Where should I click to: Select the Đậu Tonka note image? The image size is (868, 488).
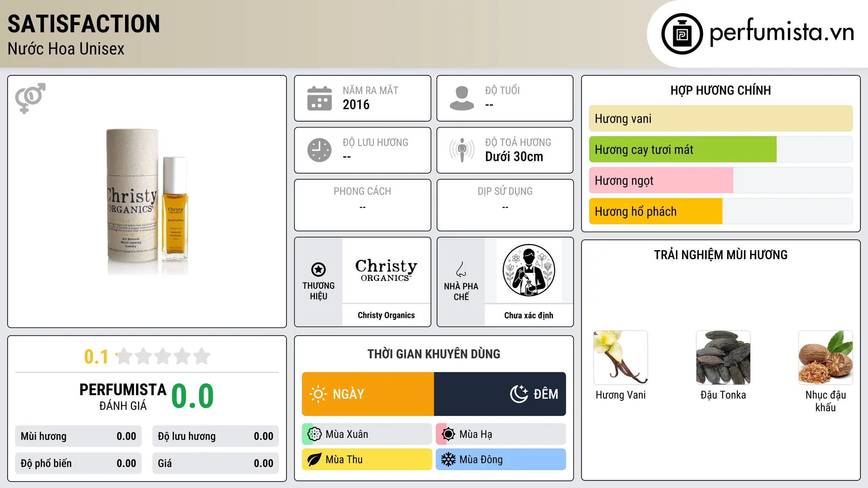click(723, 358)
